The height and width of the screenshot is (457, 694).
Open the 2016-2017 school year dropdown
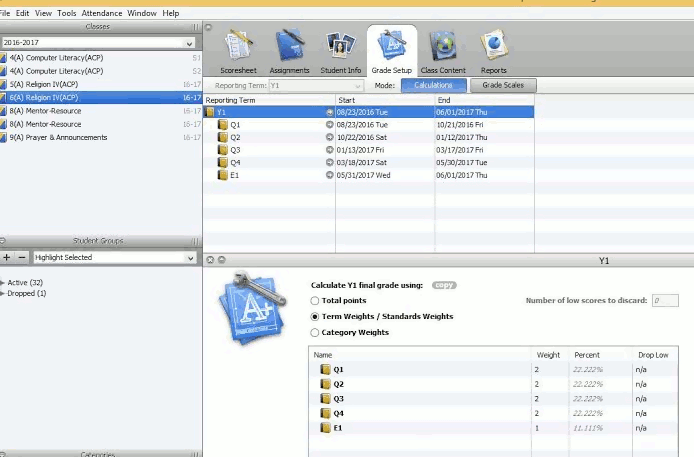pos(98,43)
